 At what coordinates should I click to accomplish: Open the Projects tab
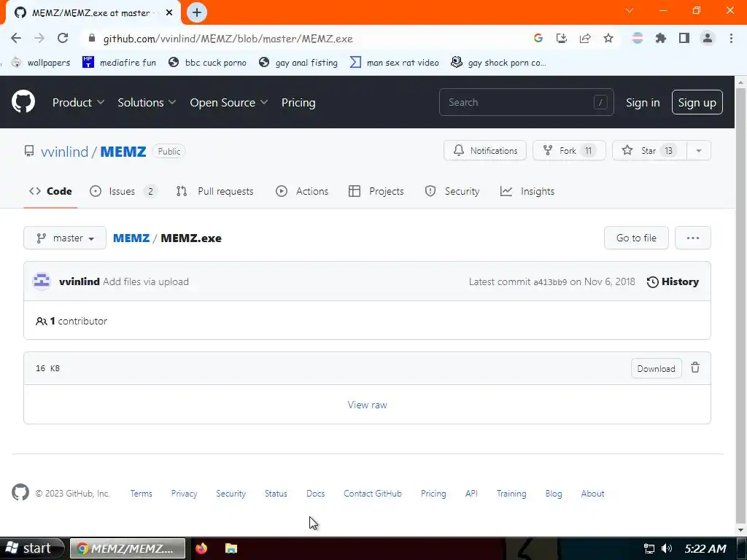tap(376, 192)
